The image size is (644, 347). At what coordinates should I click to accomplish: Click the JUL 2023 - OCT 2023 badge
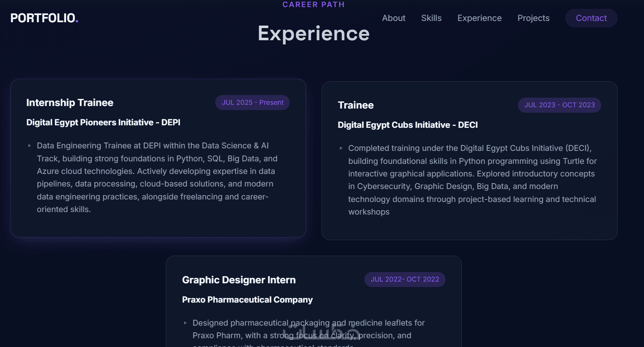pyautogui.click(x=559, y=105)
